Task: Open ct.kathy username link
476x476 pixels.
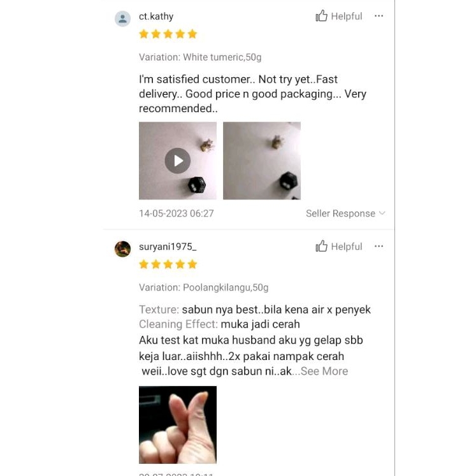Action: click(x=156, y=16)
